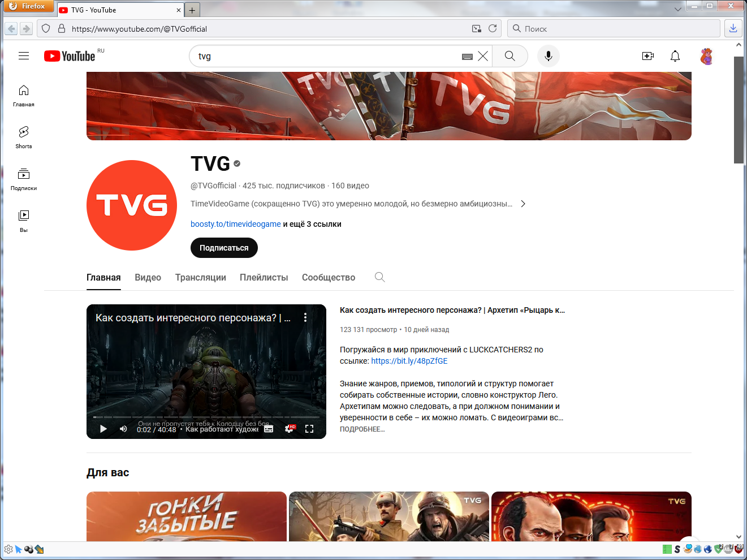
Task: Focus the URL address bar
Action: (269, 28)
